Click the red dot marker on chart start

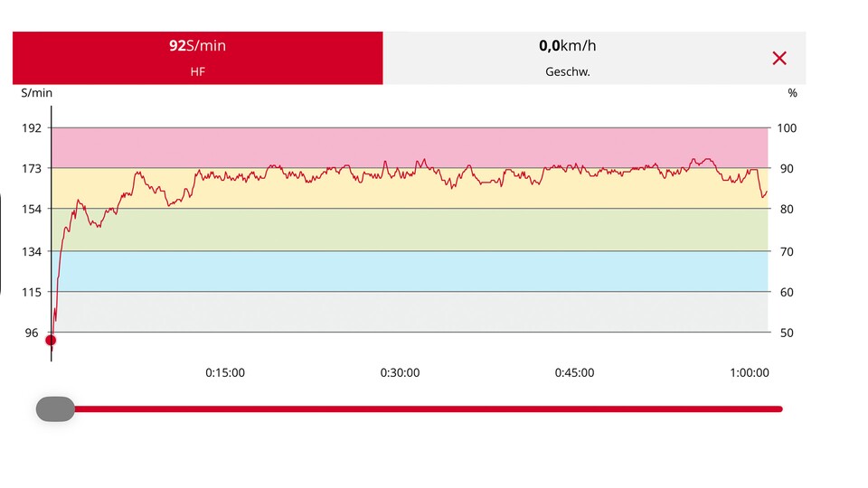click(x=51, y=341)
